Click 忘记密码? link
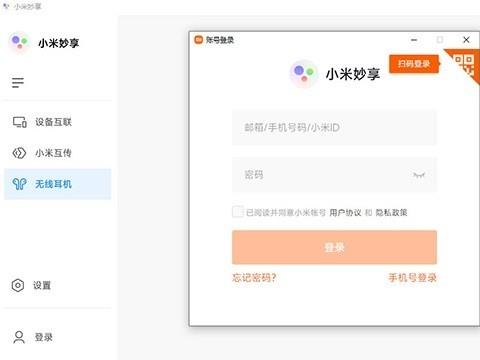This screenshot has height=360, width=480. 254,277
